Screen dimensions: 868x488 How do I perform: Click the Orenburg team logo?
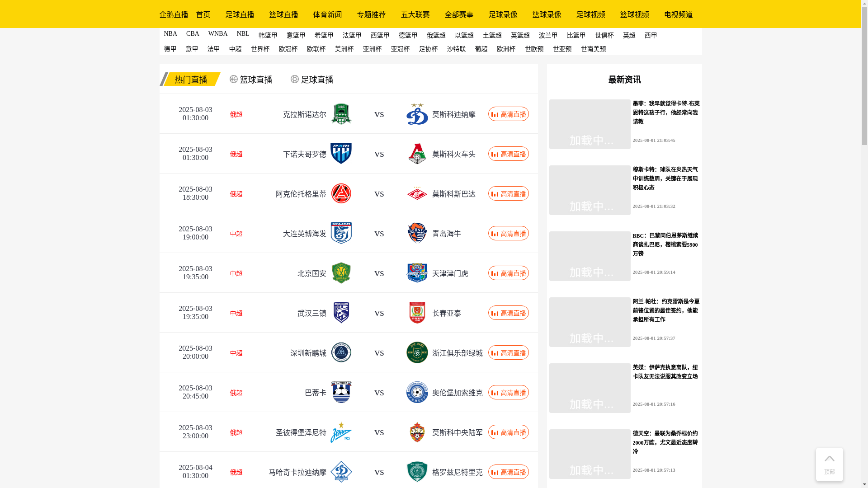pos(417,392)
